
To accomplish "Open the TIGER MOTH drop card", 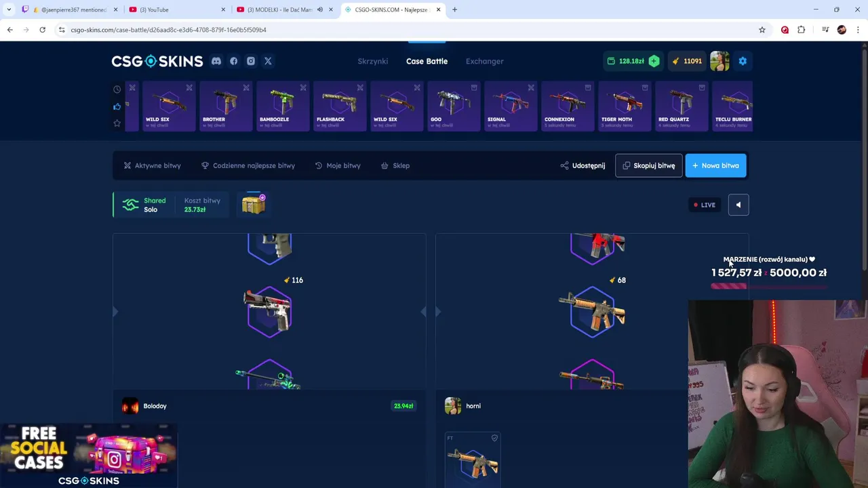I will click(625, 106).
